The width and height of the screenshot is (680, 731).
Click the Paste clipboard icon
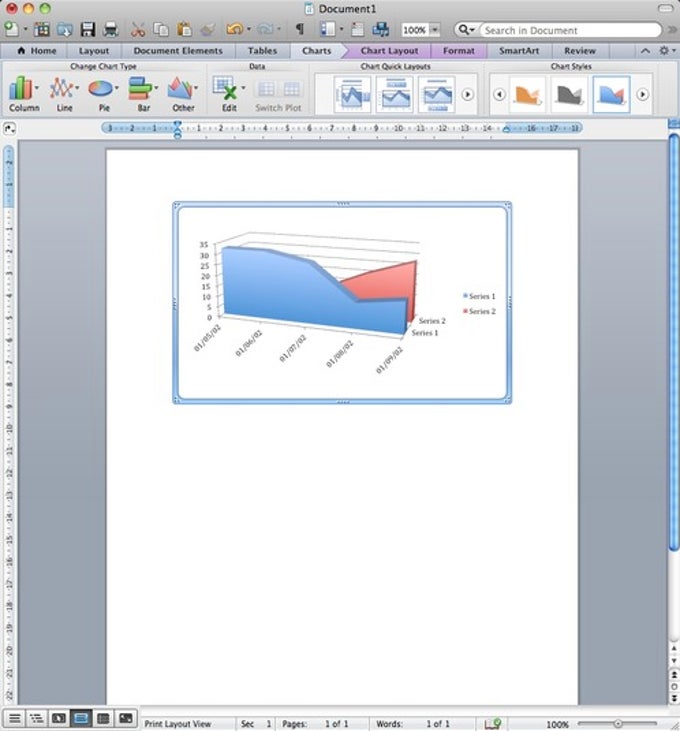[185, 30]
